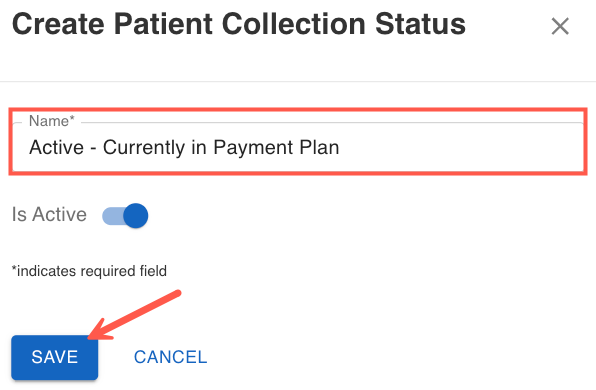The image size is (596, 390).
Task: Click the light-blue track of the Is Active switch
Action: click(x=113, y=216)
